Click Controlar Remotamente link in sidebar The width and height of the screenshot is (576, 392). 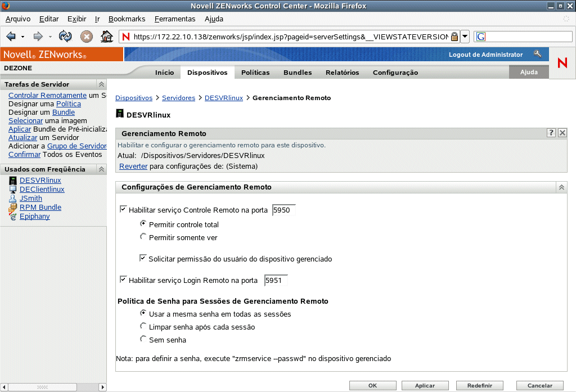(47, 95)
